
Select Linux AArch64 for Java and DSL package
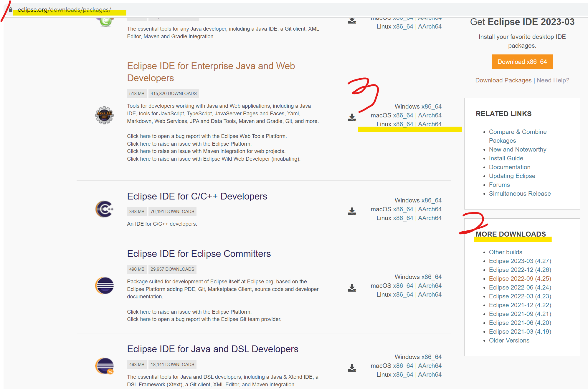(x=430, y=375)
